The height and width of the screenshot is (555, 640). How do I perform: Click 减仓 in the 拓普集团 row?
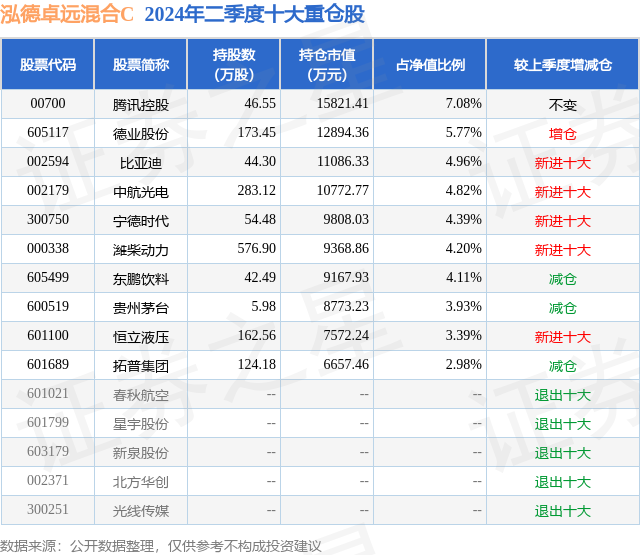(563, 366)
